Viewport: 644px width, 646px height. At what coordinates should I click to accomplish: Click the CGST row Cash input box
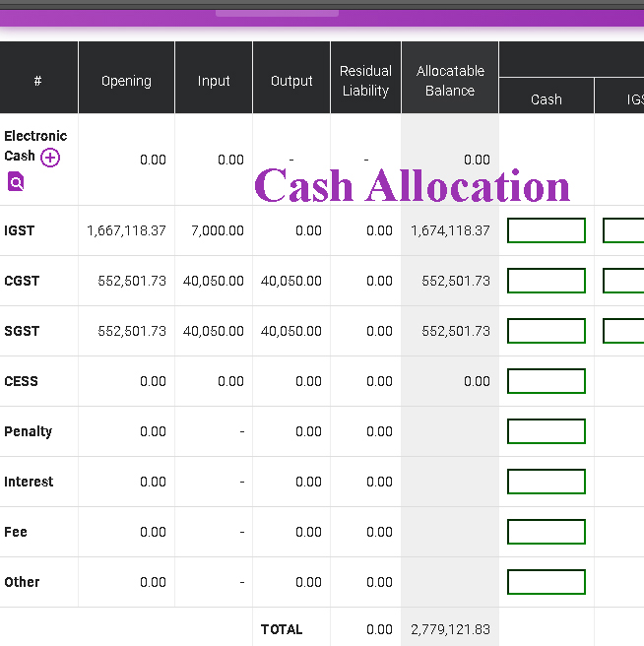pos(547,281)
